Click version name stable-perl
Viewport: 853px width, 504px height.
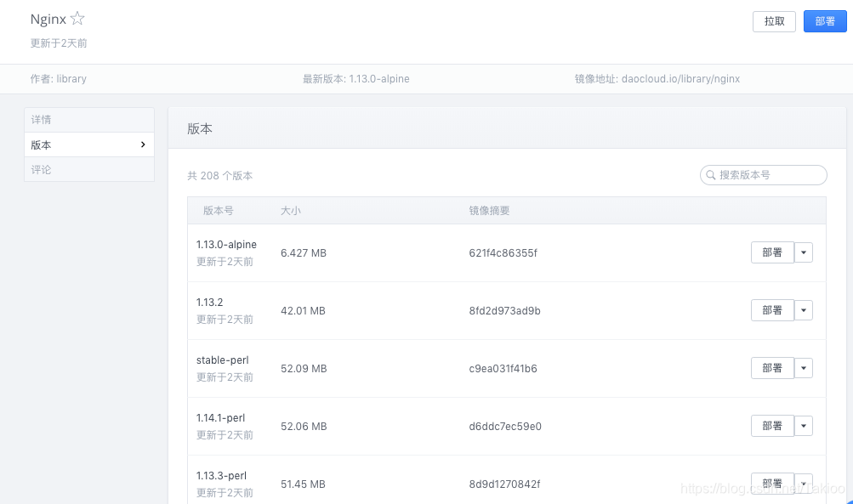coord(223,360)
